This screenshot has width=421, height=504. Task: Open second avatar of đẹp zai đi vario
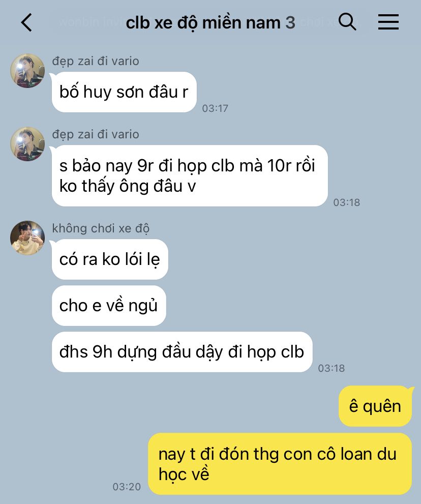(x=27, y=144)
